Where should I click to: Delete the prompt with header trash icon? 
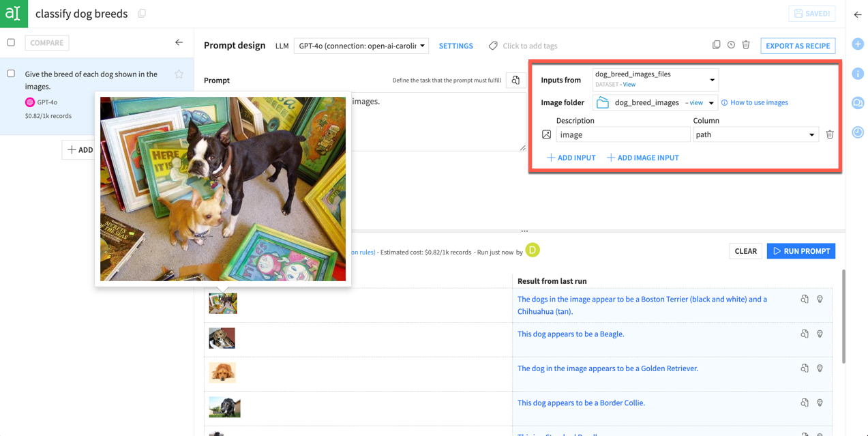coord(746,45)
